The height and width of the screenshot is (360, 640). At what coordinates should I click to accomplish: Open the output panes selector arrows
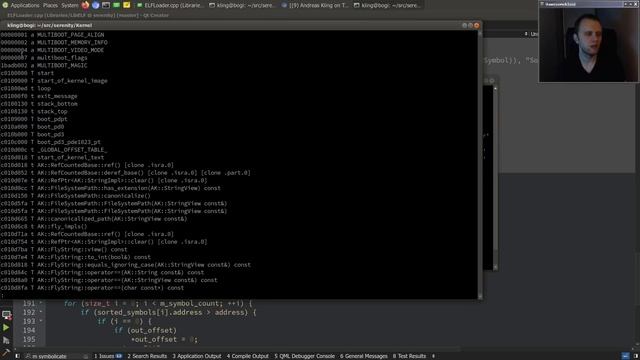(x=433, y=356)
